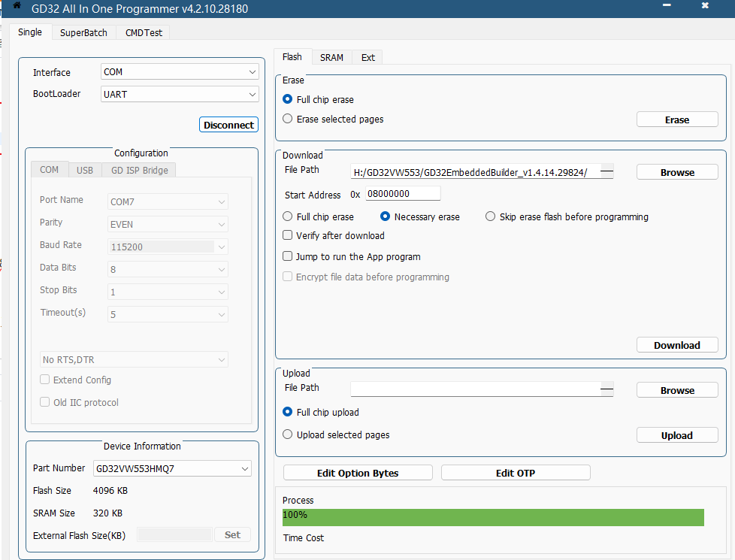Open the Interface dropdown
This screenshot has width=735, height=560.
pyautogui.click(x=180, y=72)
